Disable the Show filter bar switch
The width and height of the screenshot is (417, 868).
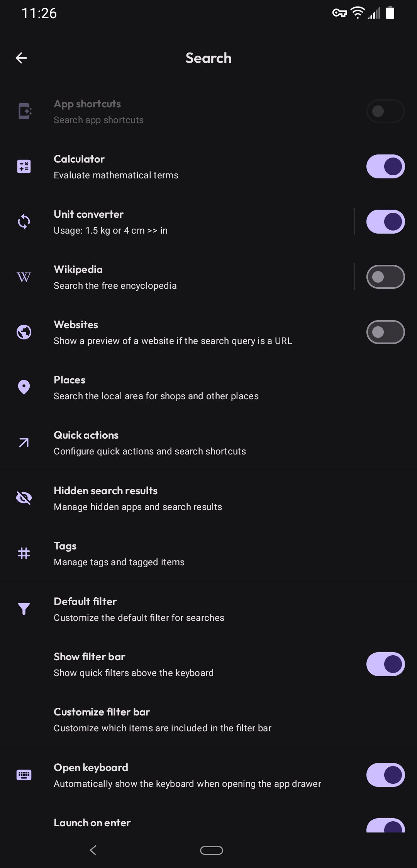pos(385,664)
